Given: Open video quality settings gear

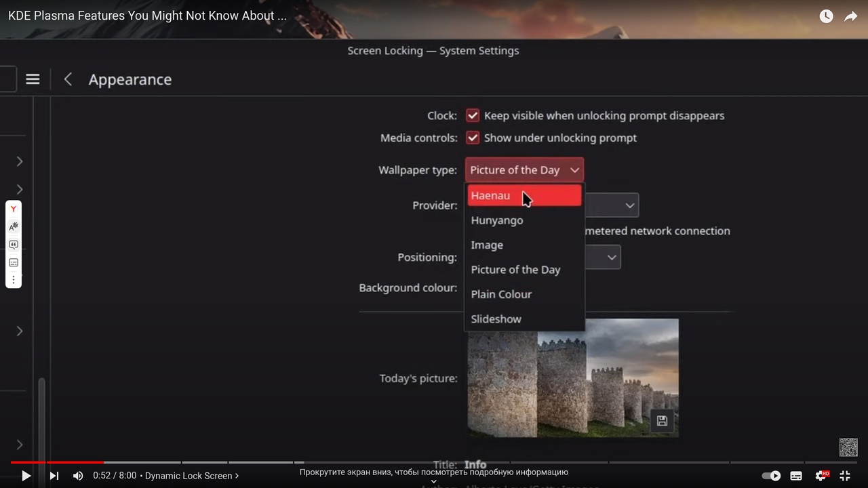Looking at the screenshot, I should click(x=821, y=476).
